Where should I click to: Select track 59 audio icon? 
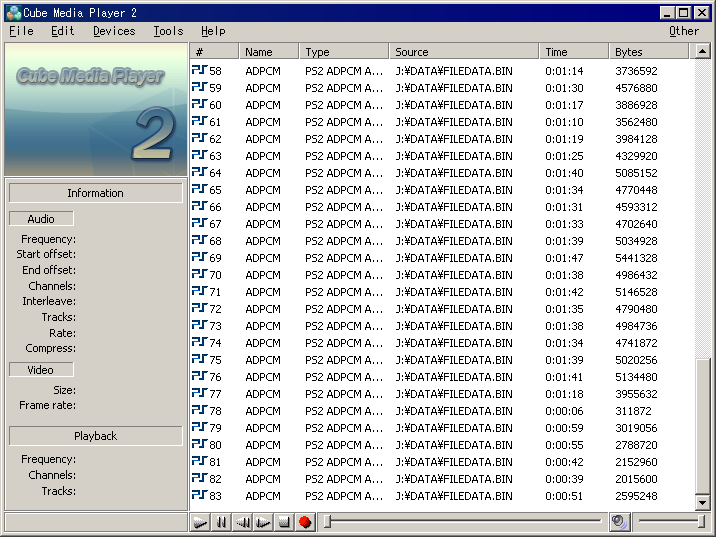200,87
